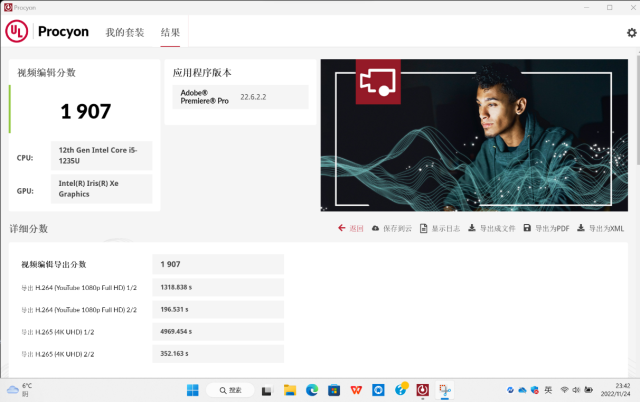
Task: Click the 导出为XML text link
Action: coord(606,229)
